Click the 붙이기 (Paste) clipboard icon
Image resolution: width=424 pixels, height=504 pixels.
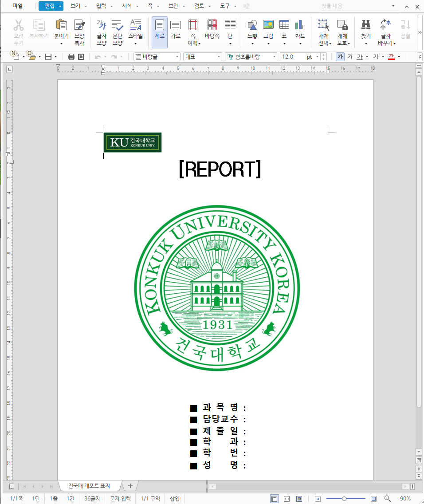coord(61,25)
